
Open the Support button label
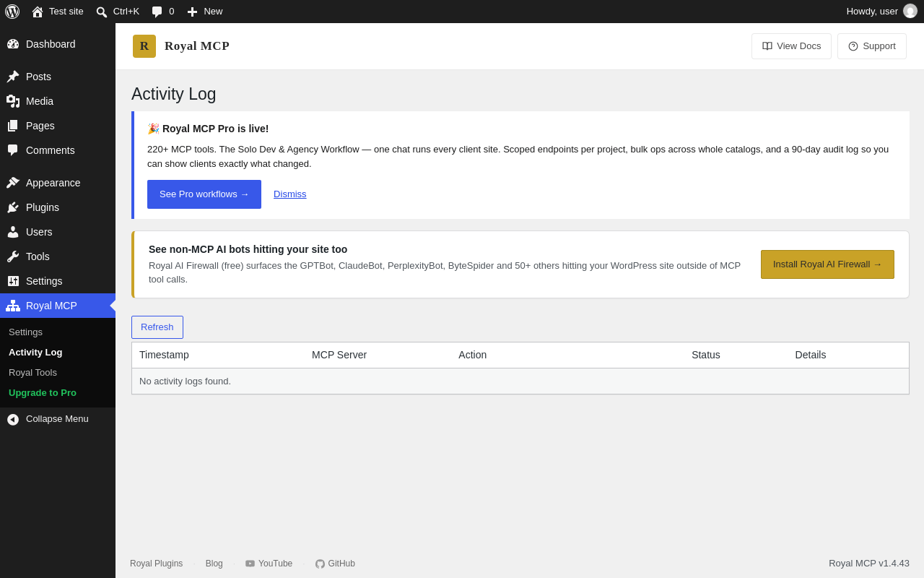[879, 46]
